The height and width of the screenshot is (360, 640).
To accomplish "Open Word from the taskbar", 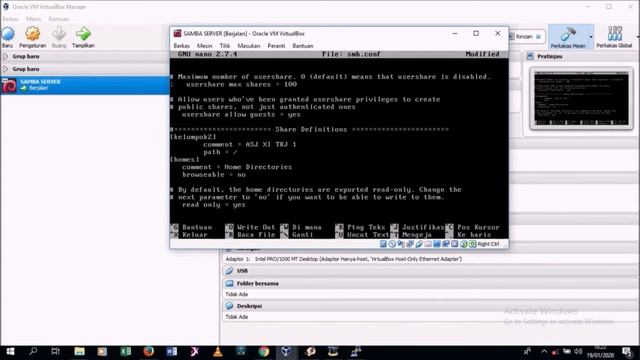I will [172, 351].
